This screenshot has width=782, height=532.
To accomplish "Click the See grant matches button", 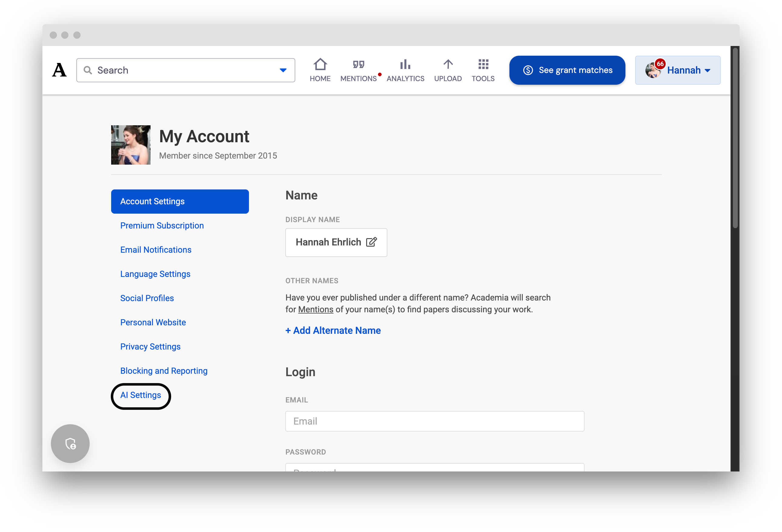I will pos(567,70).
